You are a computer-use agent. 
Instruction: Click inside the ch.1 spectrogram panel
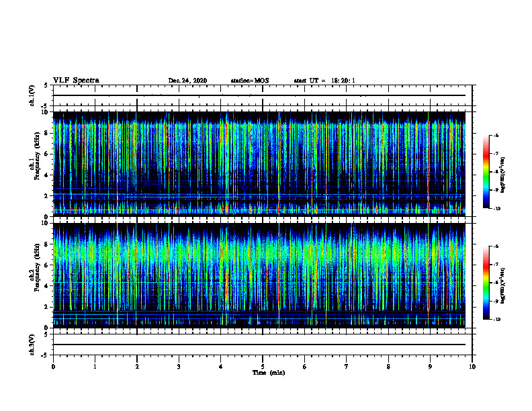tap(259, 164)
